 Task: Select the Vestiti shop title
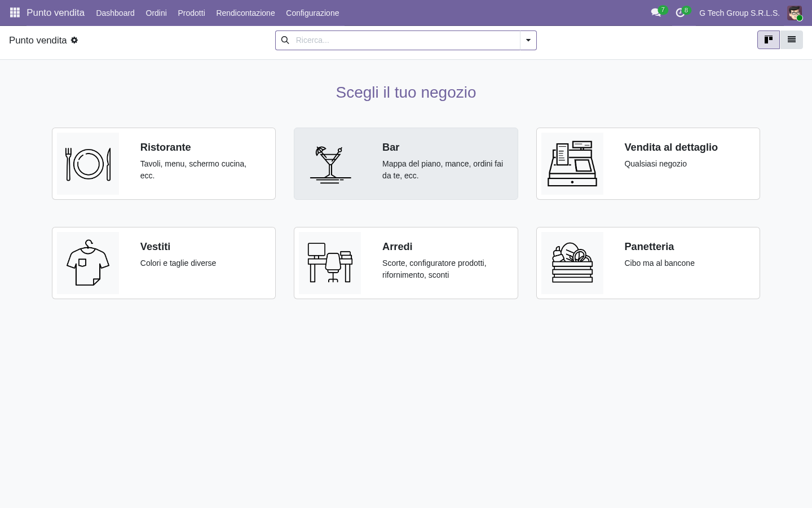point(155,247)
